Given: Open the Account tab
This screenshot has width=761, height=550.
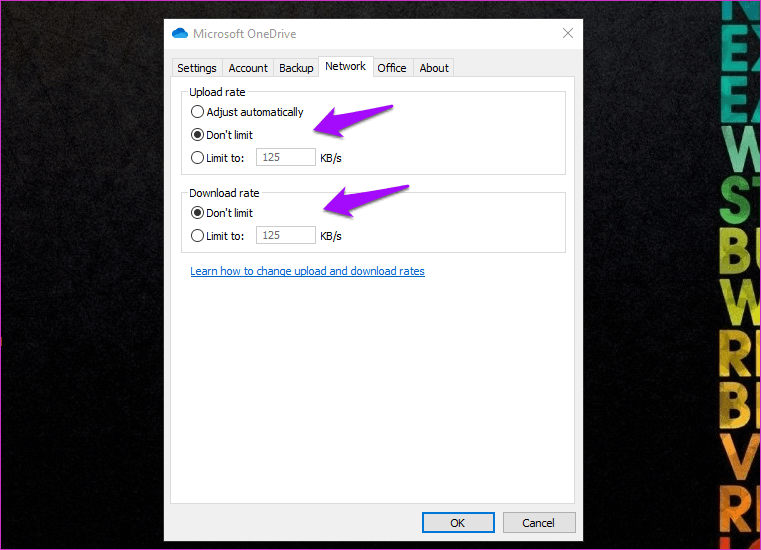Looking at the screenshot, I should pyautogui.click(x=248, y=68).
